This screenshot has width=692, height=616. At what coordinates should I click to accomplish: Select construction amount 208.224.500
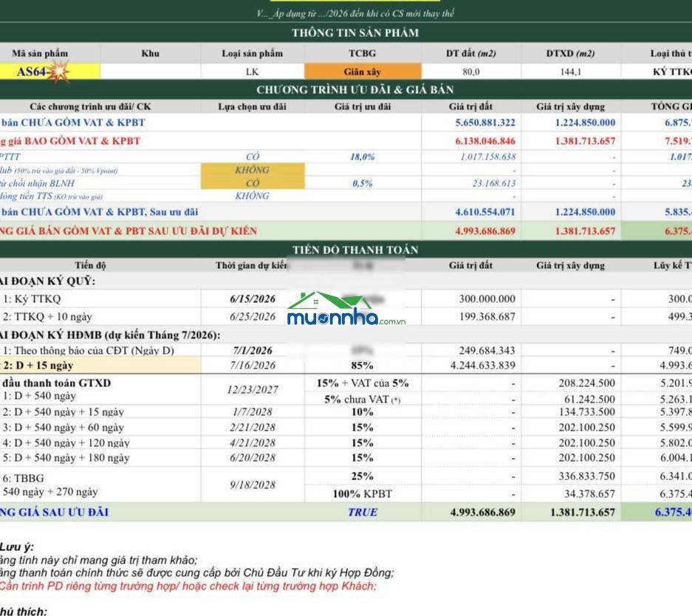(586, 383)
